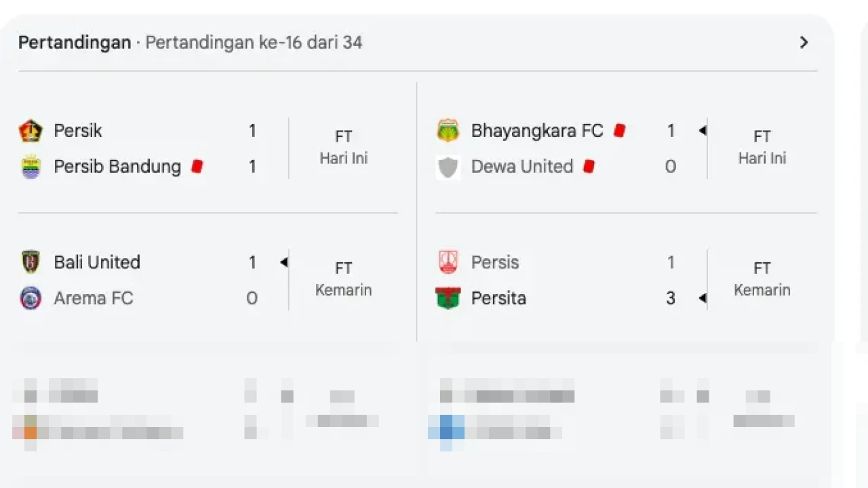Click the red card next to Dewa United
868x488 pixels.
(589, 165)
